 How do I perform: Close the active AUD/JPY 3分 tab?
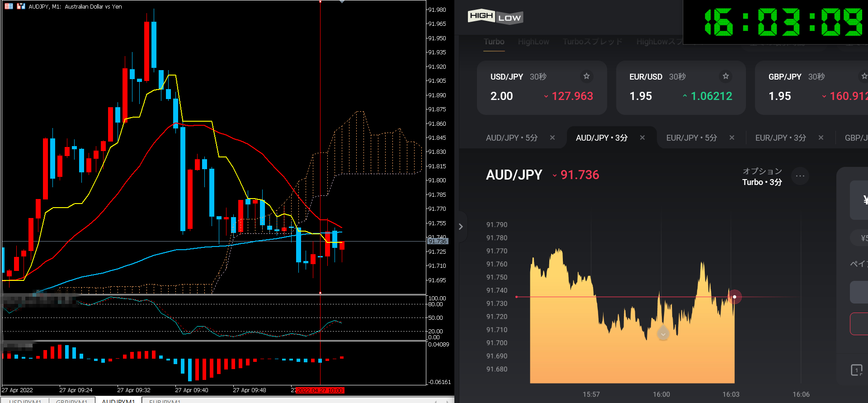pyautogui.click(x=642, y=137)
